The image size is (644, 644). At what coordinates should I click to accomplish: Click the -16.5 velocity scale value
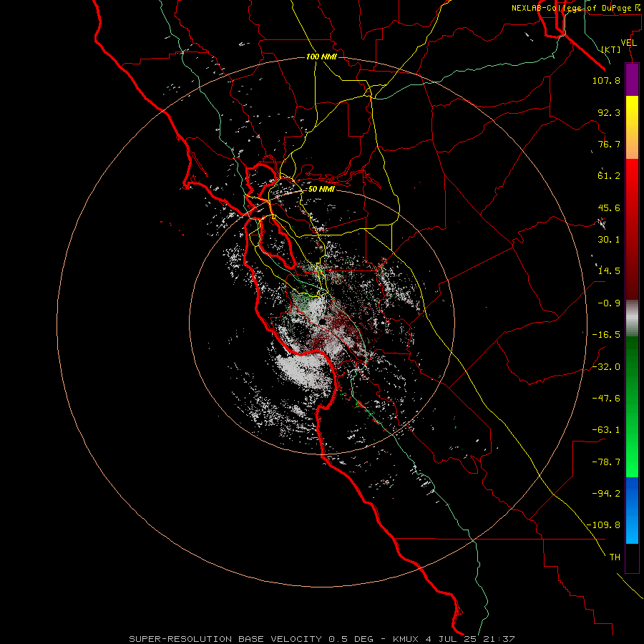pyautogui.click(x=606, y=335)
